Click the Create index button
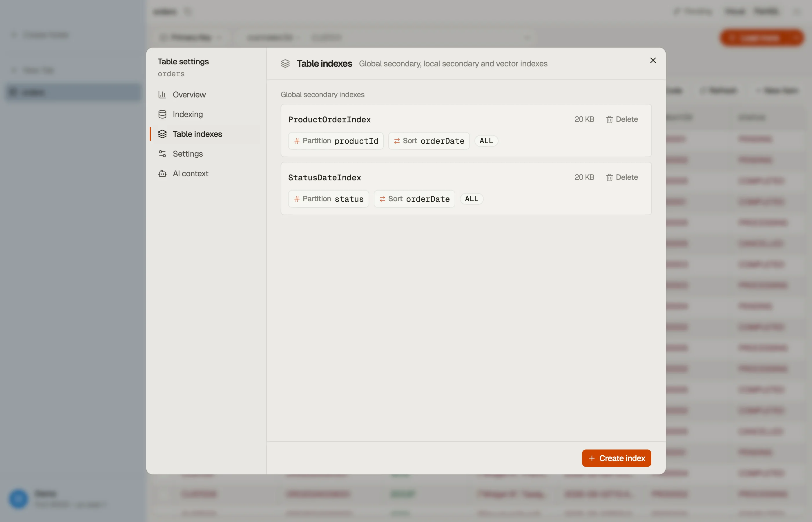This screenshot has height=522, width=812. coord(617,458)
